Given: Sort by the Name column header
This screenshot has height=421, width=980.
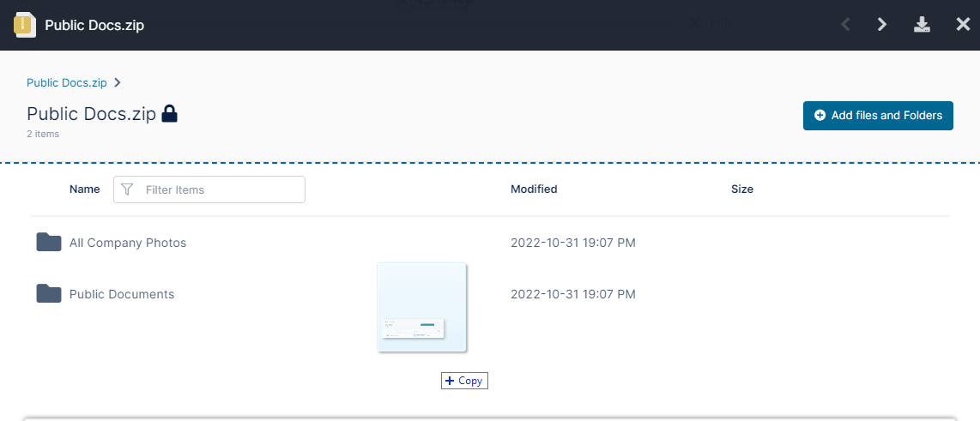Looking at the screenshot, I should [x=84, y=189].
